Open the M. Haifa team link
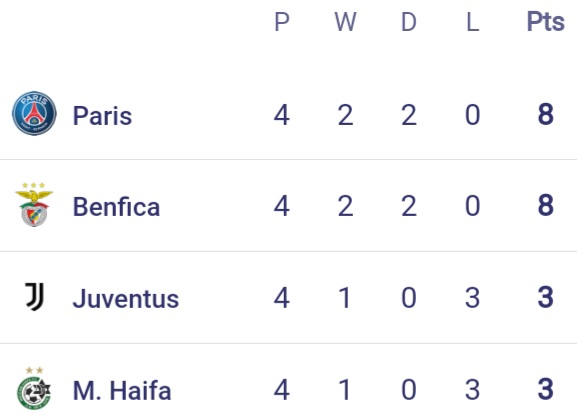The height and width of the screenshot is (417, 577). click(x=122, y=390)
